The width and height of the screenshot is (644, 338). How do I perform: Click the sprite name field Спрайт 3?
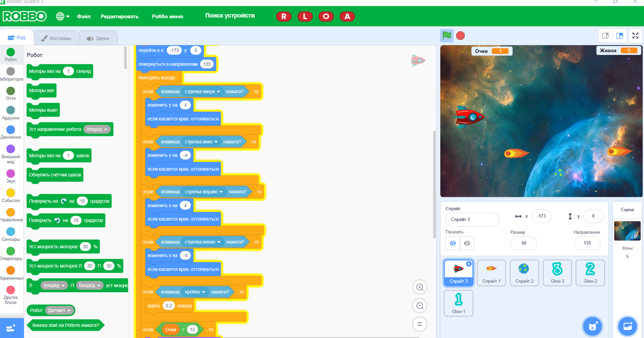pyautogui.click(x=472, y=219)
